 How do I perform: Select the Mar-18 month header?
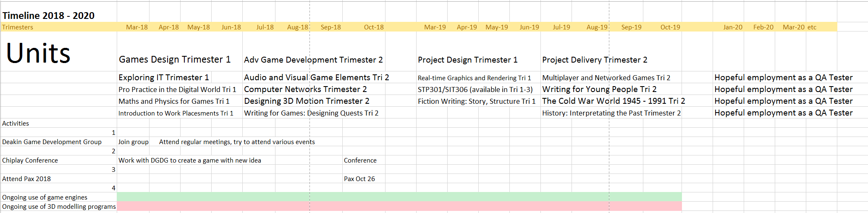137,27
